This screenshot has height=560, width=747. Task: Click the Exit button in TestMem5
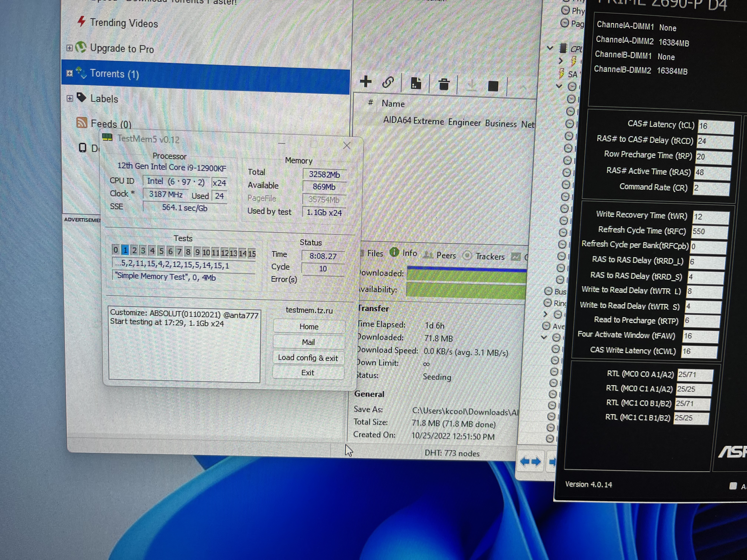point(308,373)
